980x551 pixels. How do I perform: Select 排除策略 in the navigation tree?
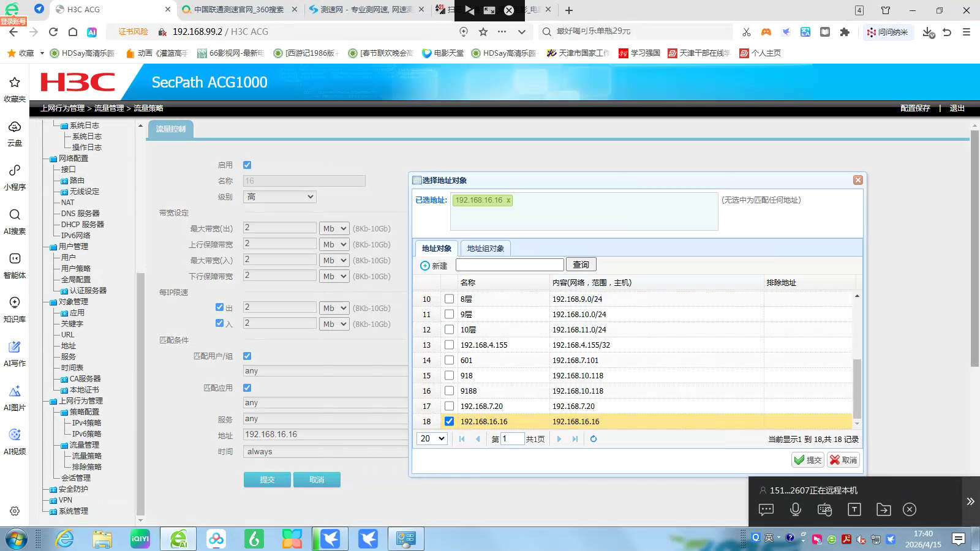pos(86,467)
